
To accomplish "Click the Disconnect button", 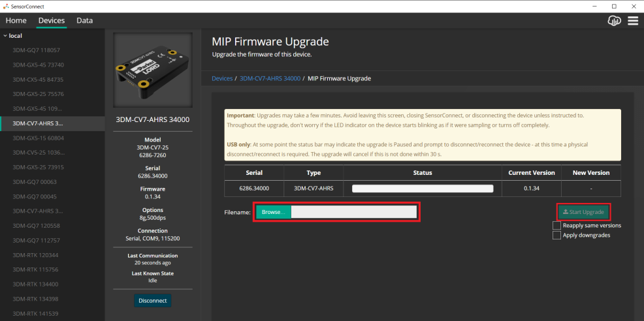I will (153, 301).
